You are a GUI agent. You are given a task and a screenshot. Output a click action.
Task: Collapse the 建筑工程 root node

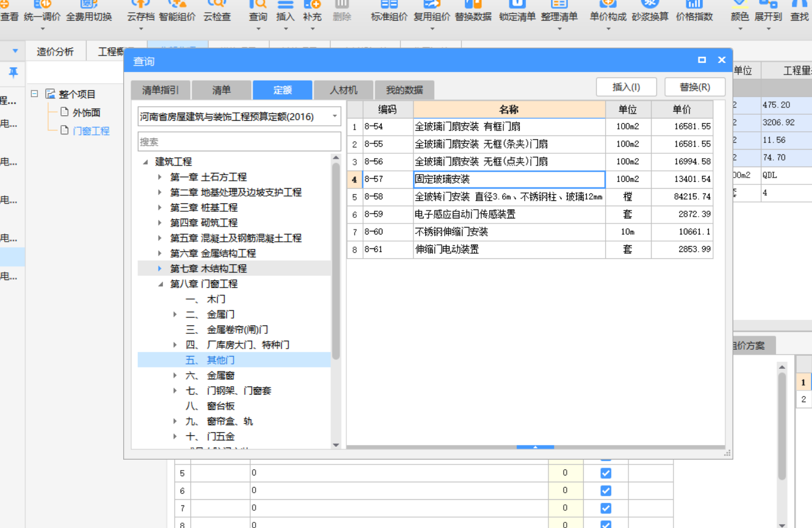point(145,162)
